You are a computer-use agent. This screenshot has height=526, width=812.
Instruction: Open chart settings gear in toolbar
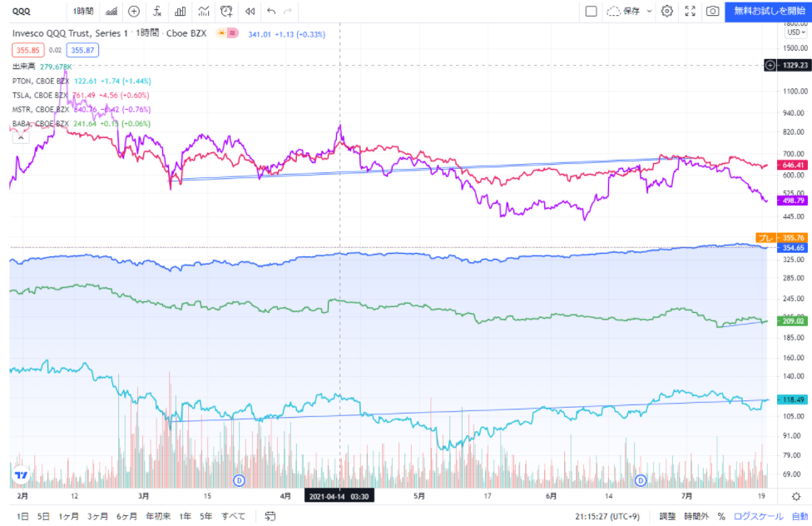pos(667,12)
